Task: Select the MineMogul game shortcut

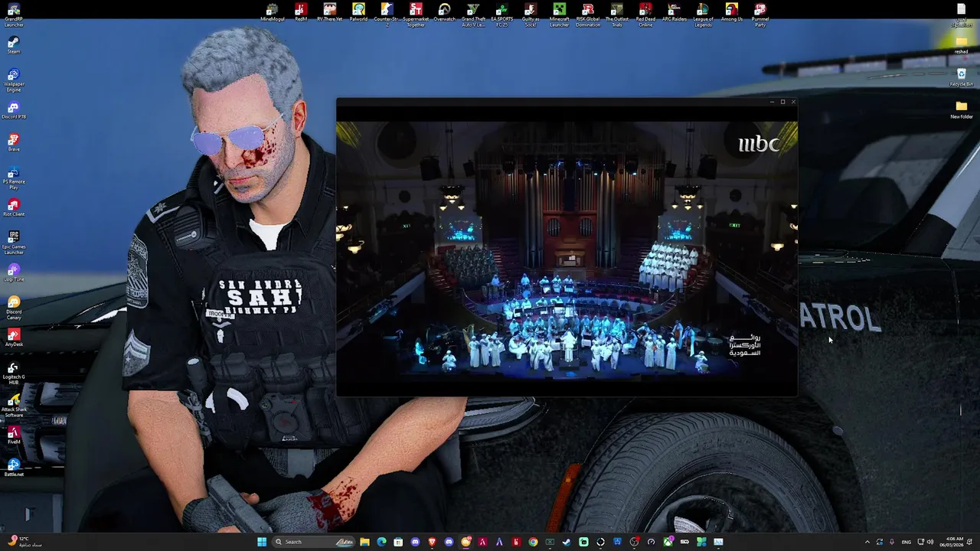Action: coord(272,12)
